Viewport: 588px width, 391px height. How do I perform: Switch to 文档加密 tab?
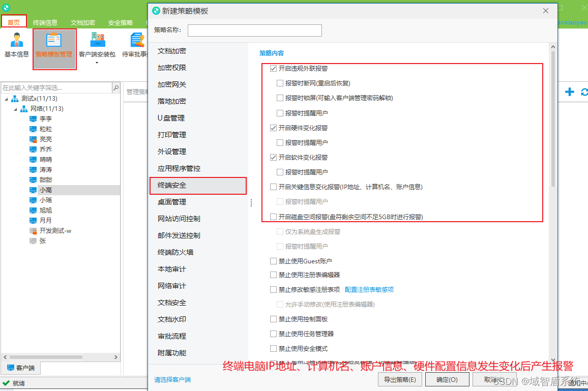83,22
